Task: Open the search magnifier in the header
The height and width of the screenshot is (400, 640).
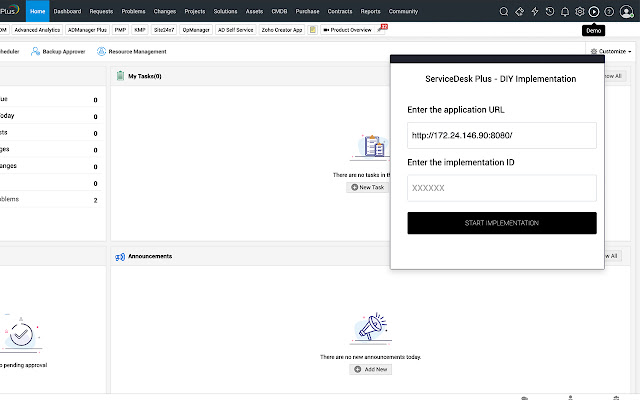Action: (x=504, y=11)
